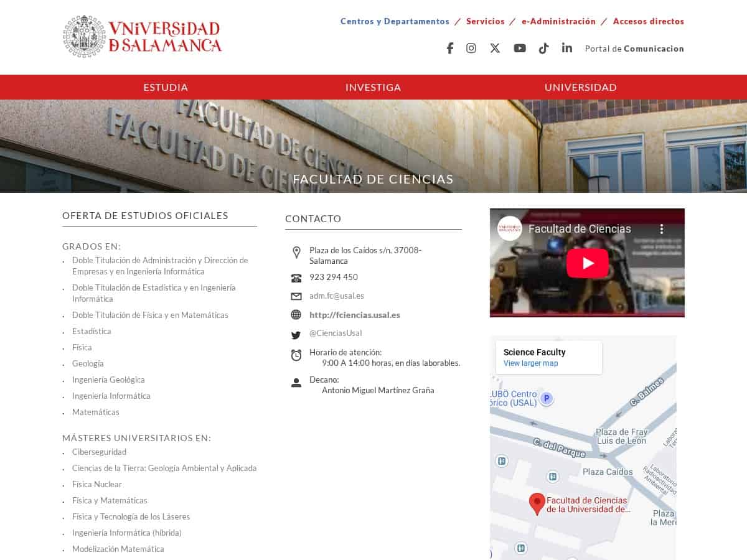Open Física y Tecnología de los Láseres
The height and width of the screenshot is (560, 747).
click(131, 516)
